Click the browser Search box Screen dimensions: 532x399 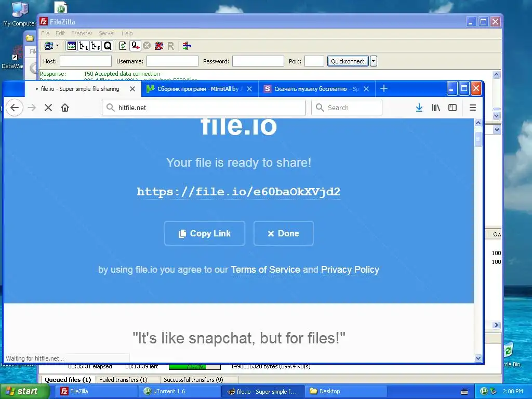[x=347, y=108]
